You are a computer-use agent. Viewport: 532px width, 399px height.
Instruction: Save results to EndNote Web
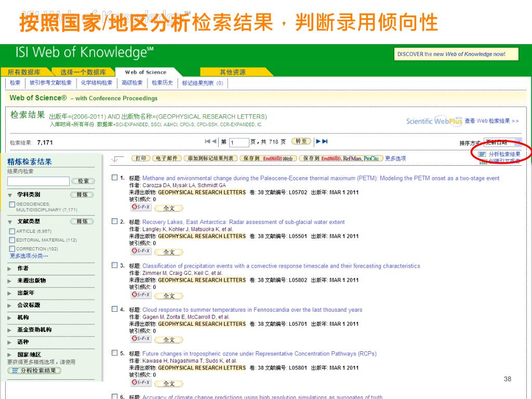click(x=269, y=158)
